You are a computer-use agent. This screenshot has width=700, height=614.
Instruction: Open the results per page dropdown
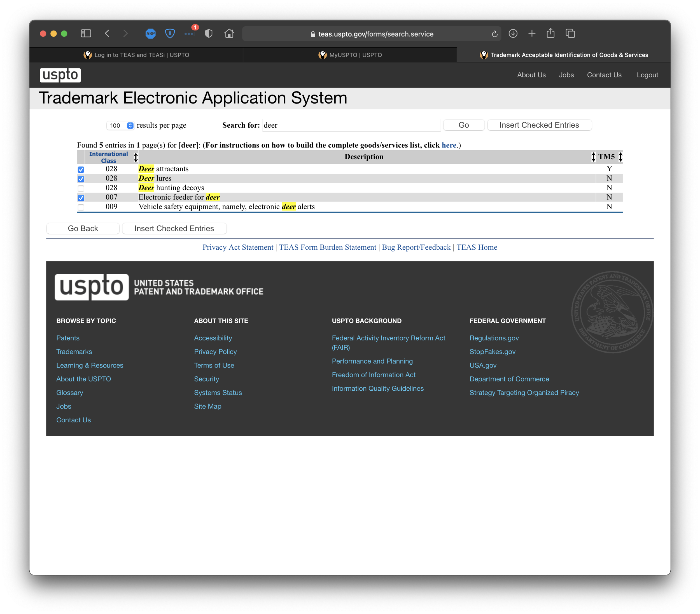click(x=120, y=125)
